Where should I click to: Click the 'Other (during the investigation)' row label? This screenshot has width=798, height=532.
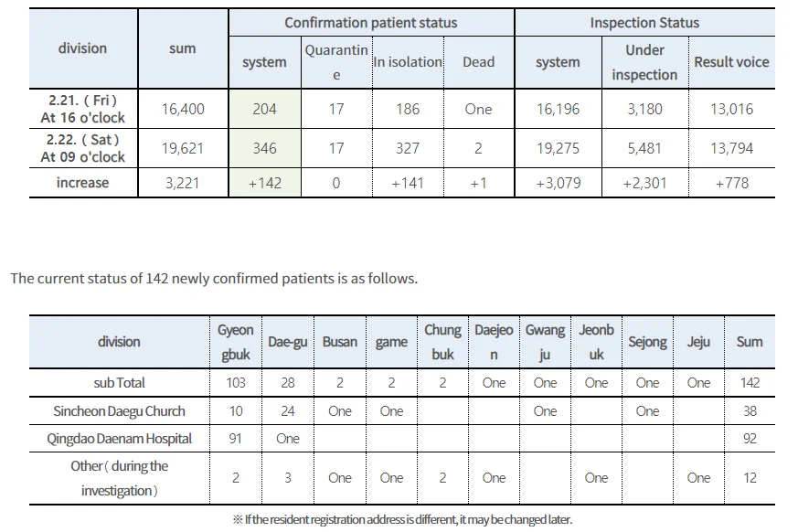click(119, 478)
